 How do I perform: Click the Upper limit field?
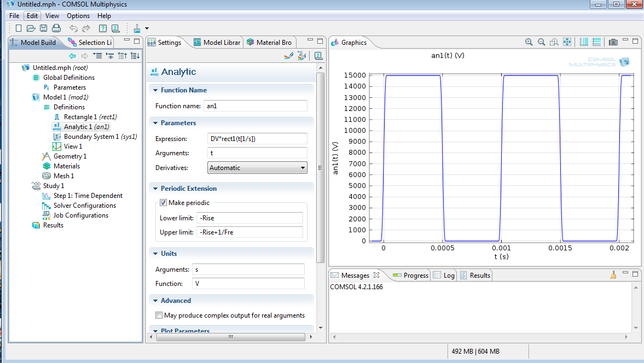click(x=250, y=232)
